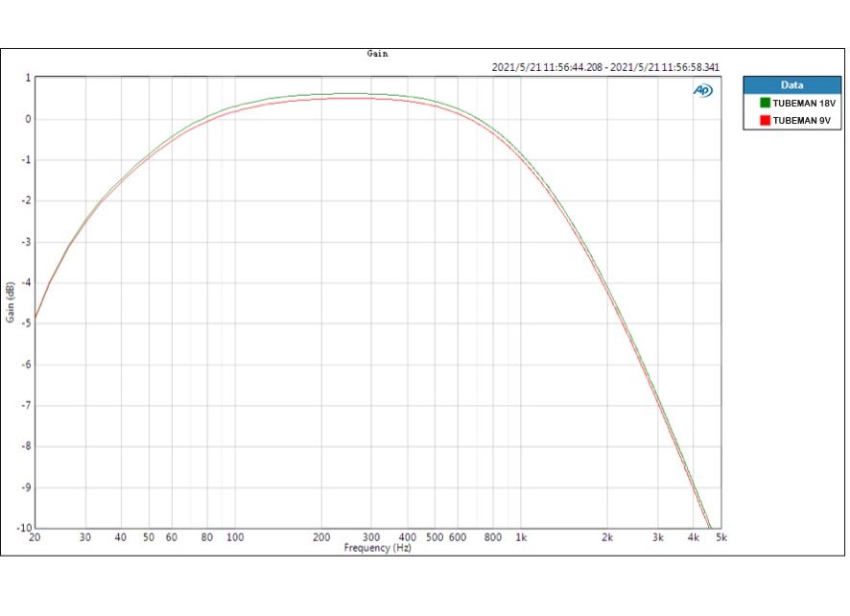Viewport: 850px width, 616px height.
Task: Click the -10 tick on gain axis
Action: coord(23,528)
